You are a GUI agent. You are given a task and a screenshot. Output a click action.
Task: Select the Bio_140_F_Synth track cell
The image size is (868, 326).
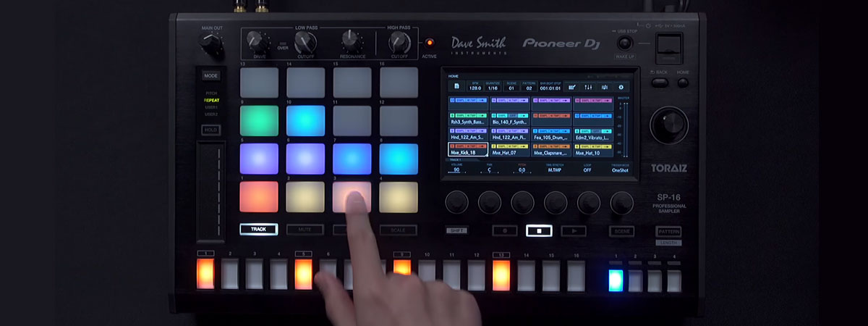coord(510,118)
